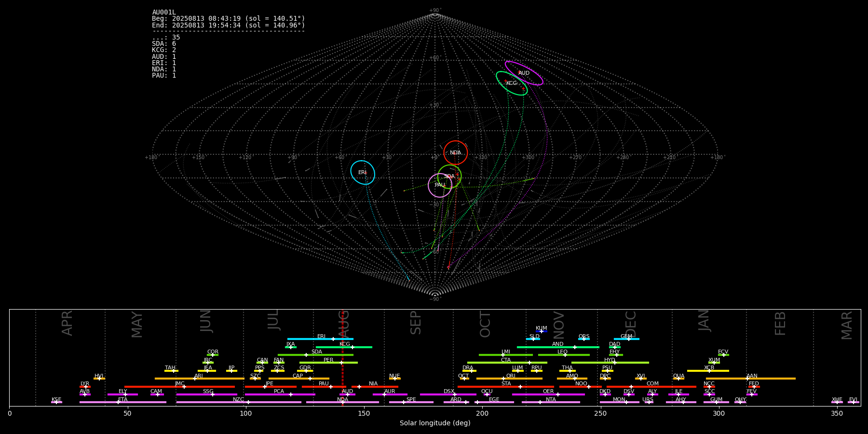Image resolution: width=868 pixels, height=434 pixels.
Task: Click the 350 tick on the solar longitude axis
Action: pos(837,414)
